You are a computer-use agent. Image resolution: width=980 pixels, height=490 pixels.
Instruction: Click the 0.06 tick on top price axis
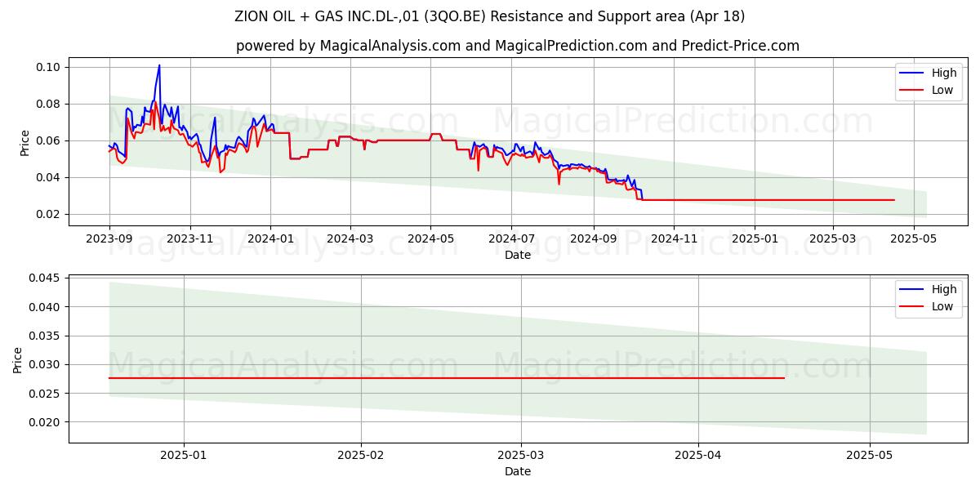[x=49, y=140]
